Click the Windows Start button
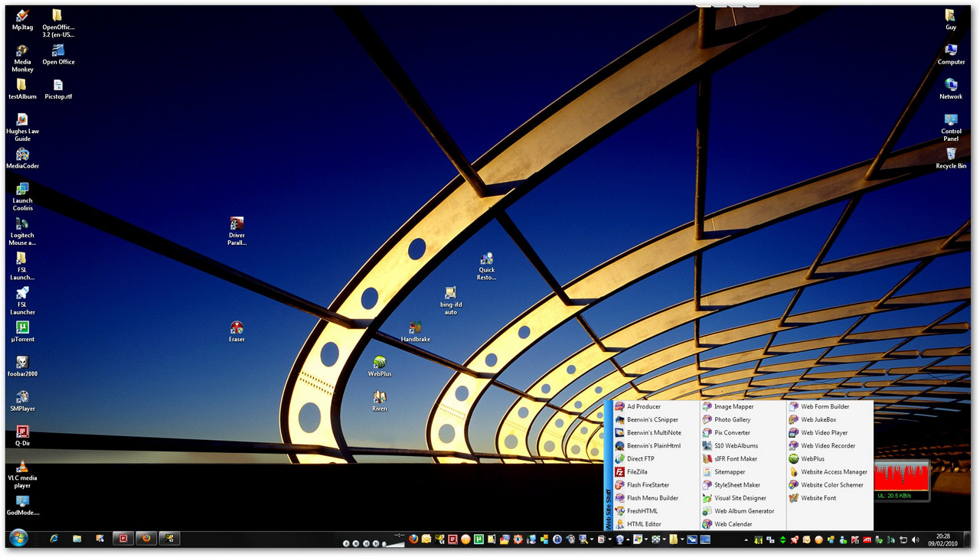The height and width of the screenshot is (557, 980). 18,539
